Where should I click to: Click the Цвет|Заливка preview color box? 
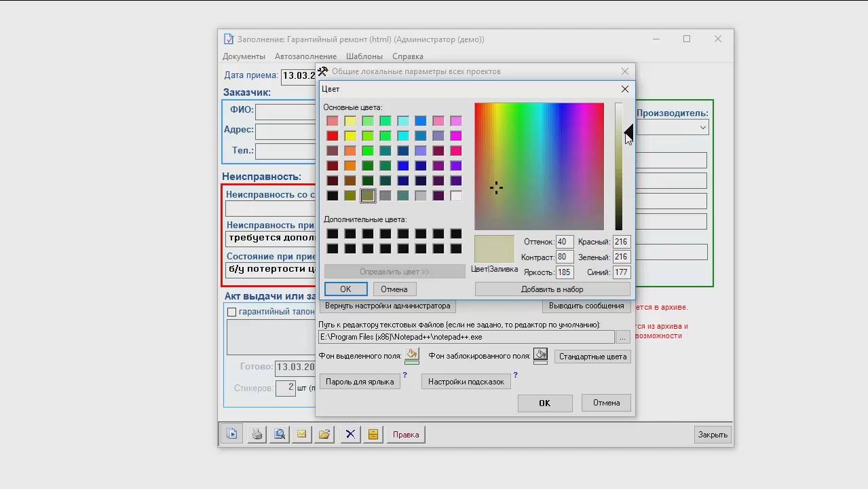[494, 249]
